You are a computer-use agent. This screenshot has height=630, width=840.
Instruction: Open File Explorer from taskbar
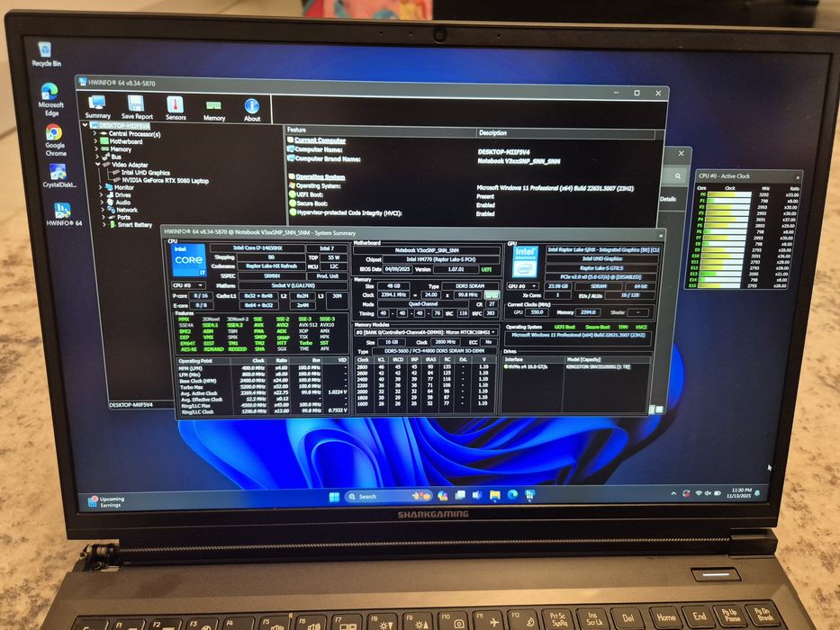pyautogui.click(x=494, y=494)
